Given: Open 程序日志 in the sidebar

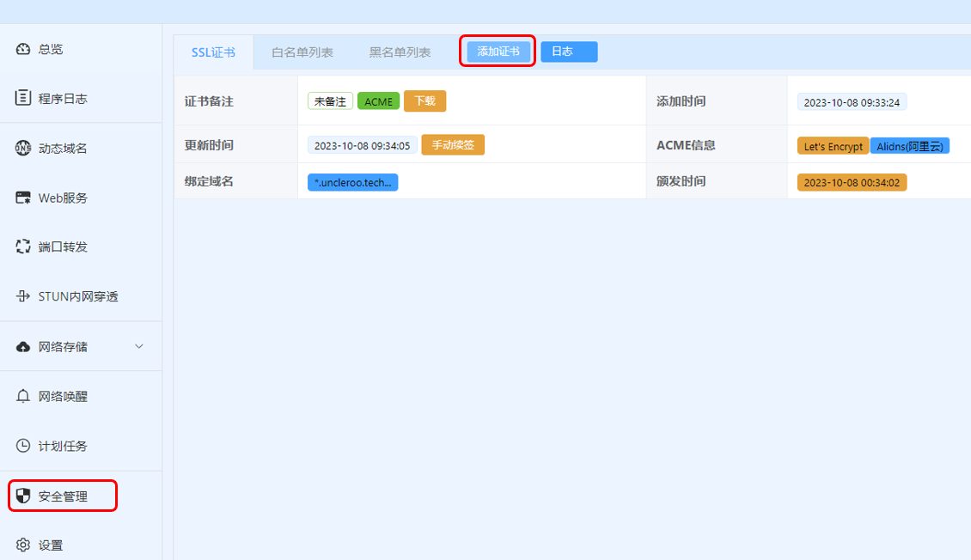Looking at the screenshot, I should click(x=63, y=99).
